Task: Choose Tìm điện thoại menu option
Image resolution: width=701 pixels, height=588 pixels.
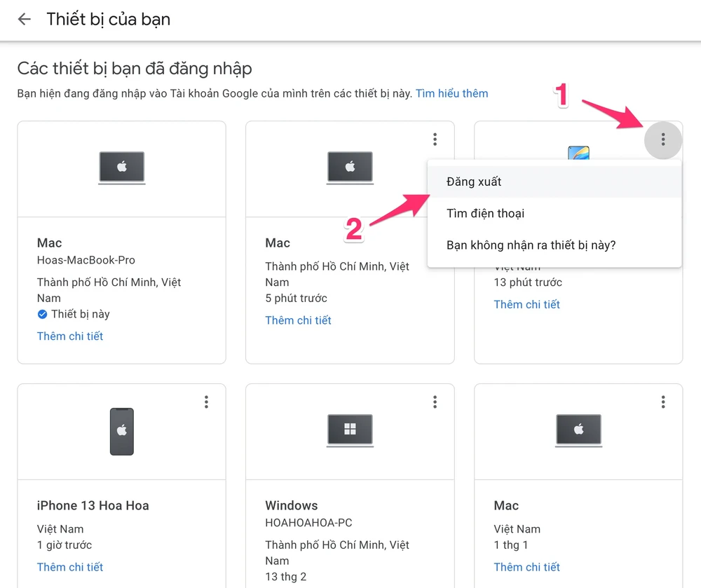Action: click(485, 213)
